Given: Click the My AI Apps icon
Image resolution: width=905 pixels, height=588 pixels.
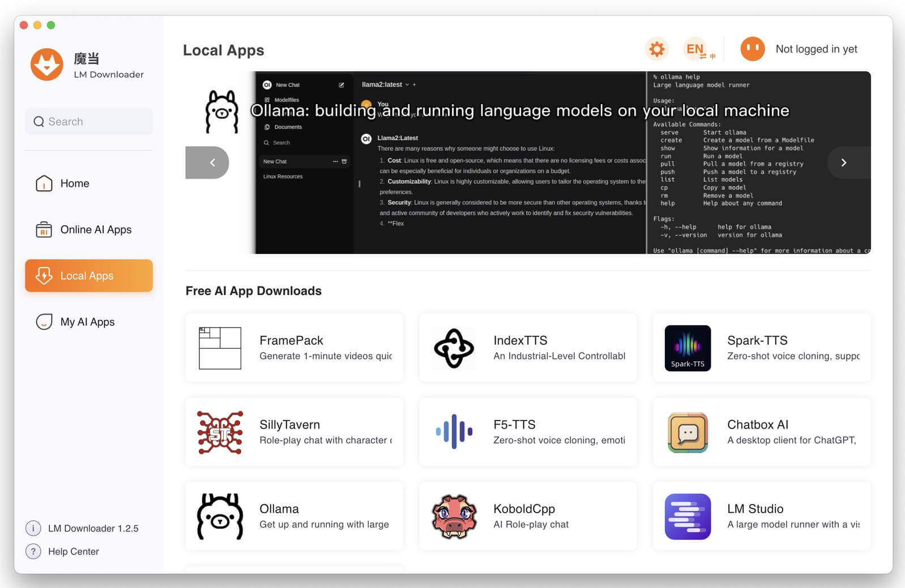Looking at the screenshot, I should pos(44,321).
